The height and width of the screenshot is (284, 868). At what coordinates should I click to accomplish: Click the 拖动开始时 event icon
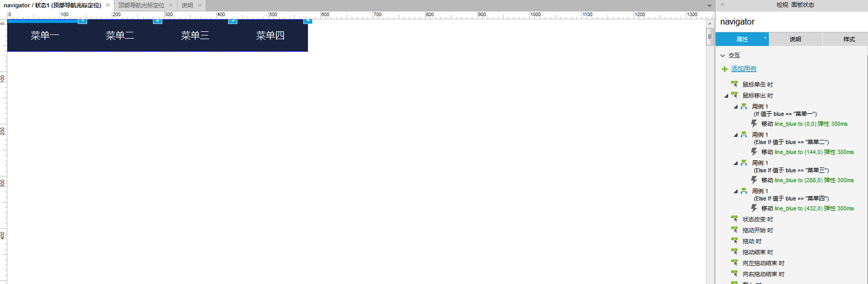point(734,230)
